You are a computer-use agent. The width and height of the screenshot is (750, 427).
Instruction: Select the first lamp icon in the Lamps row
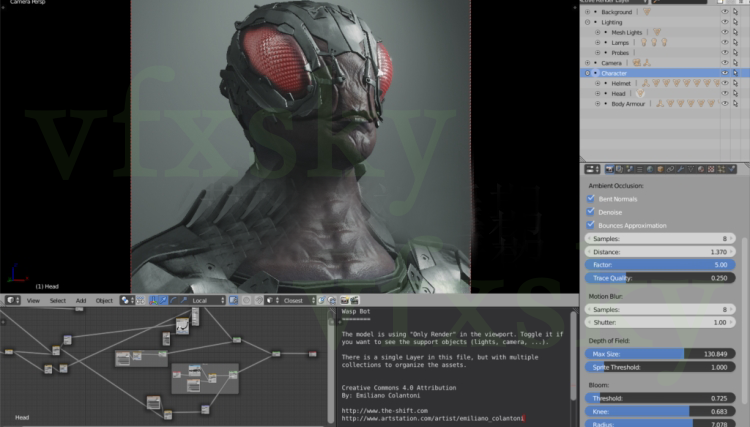(644, 42)
